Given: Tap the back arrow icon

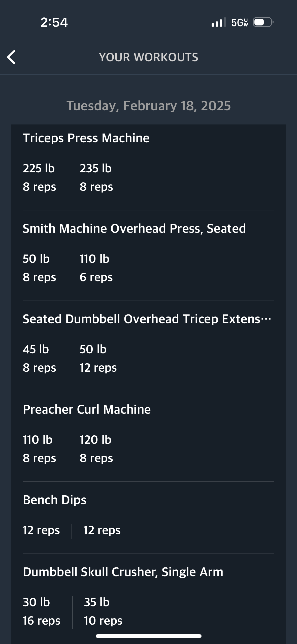Looking at the screenshot, I should coord(12,57).
